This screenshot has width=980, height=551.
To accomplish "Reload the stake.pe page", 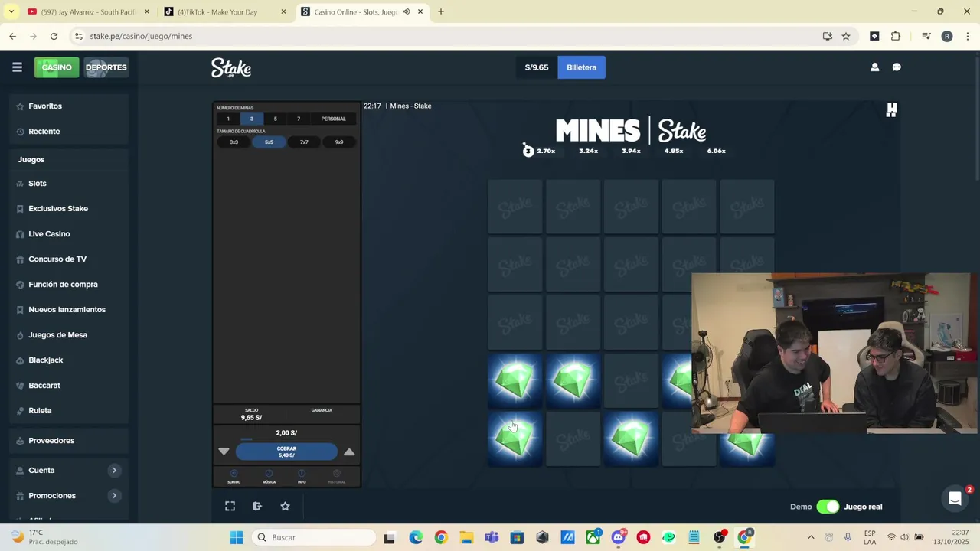I will coord(54,36).
